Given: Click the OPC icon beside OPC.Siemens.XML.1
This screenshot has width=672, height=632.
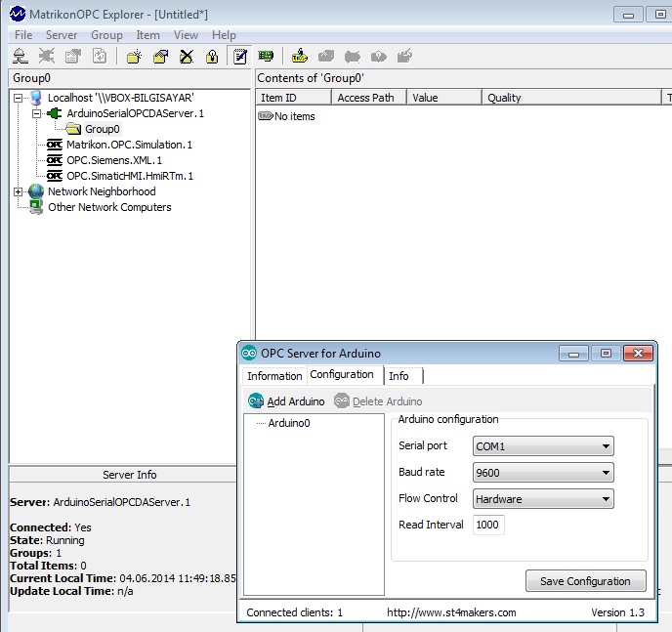Looking at the screenshot, I should pyautogui.click(x=55, y=160).
